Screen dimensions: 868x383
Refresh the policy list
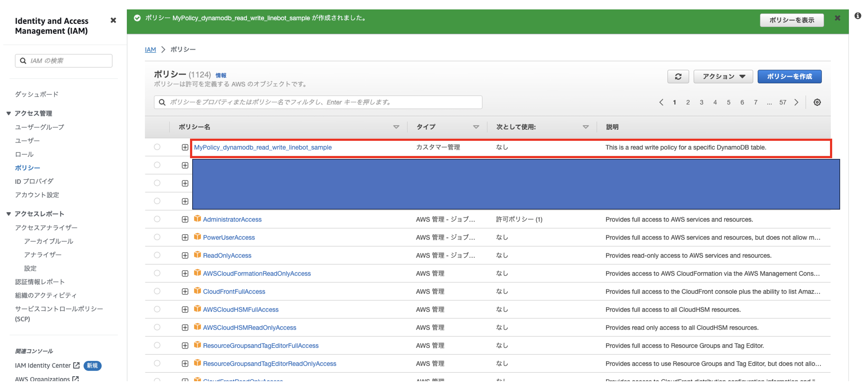678,76
